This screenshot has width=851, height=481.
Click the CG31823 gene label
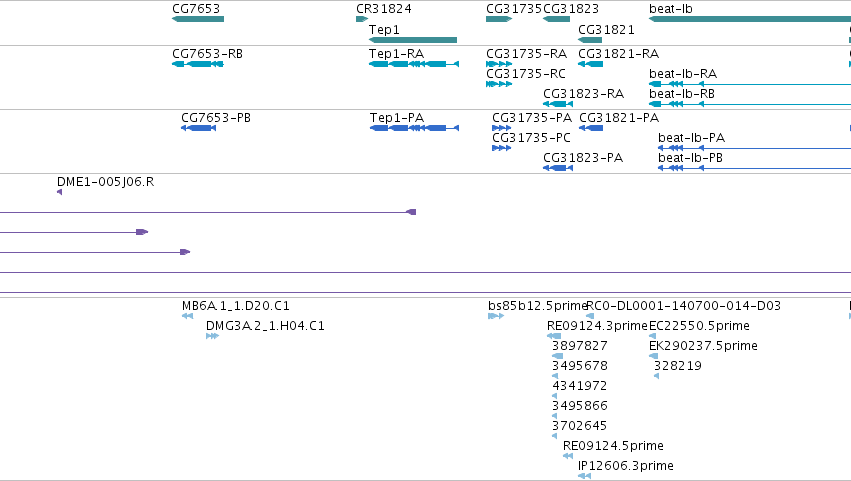[x=571, y=9]
